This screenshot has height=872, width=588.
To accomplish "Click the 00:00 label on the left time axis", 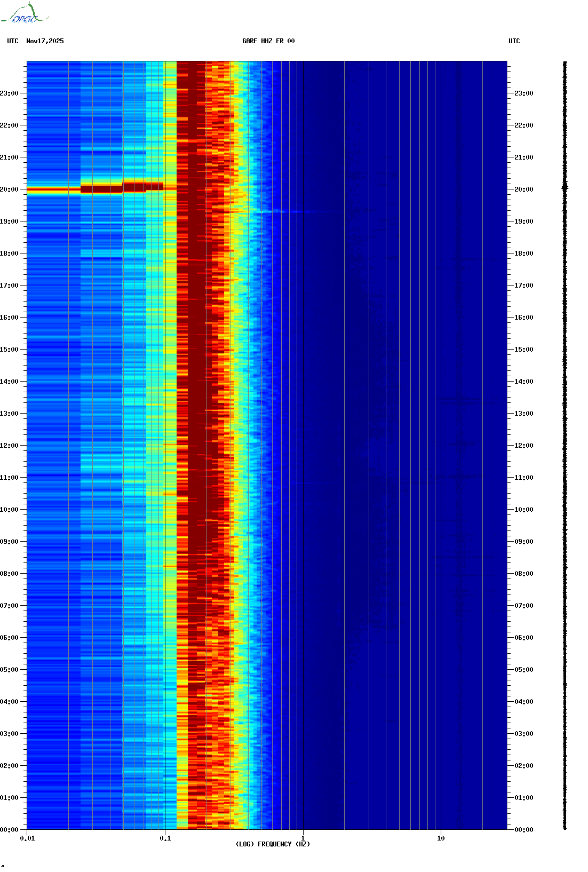I will click(x=9, y=830).
